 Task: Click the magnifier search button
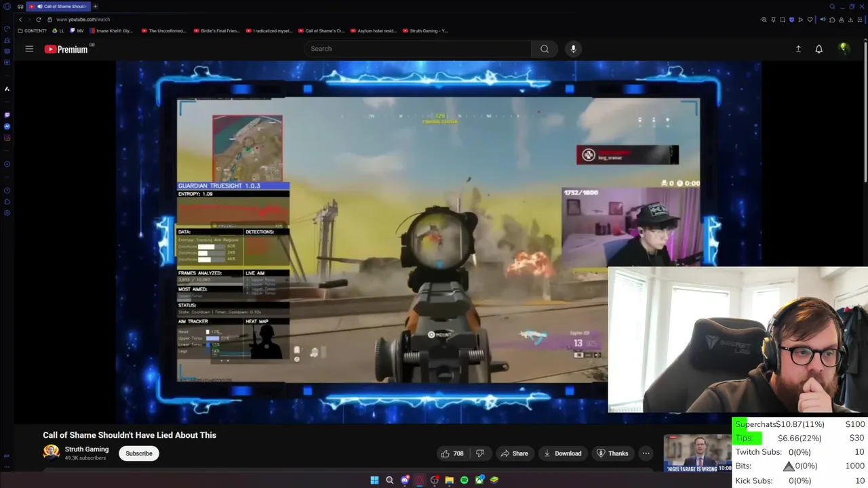545,49
